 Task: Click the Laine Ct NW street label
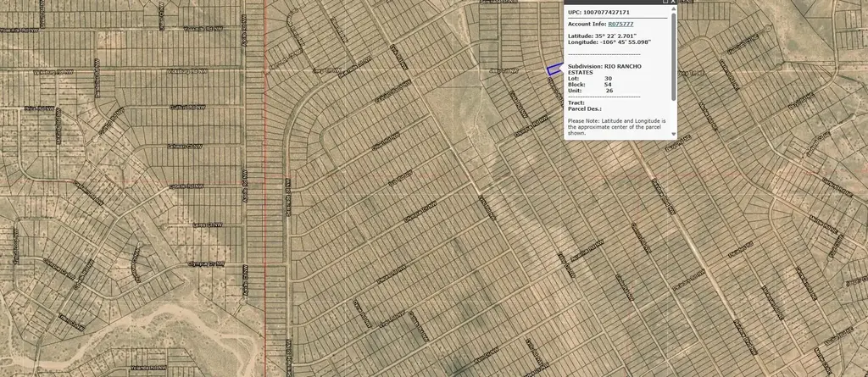208,225
